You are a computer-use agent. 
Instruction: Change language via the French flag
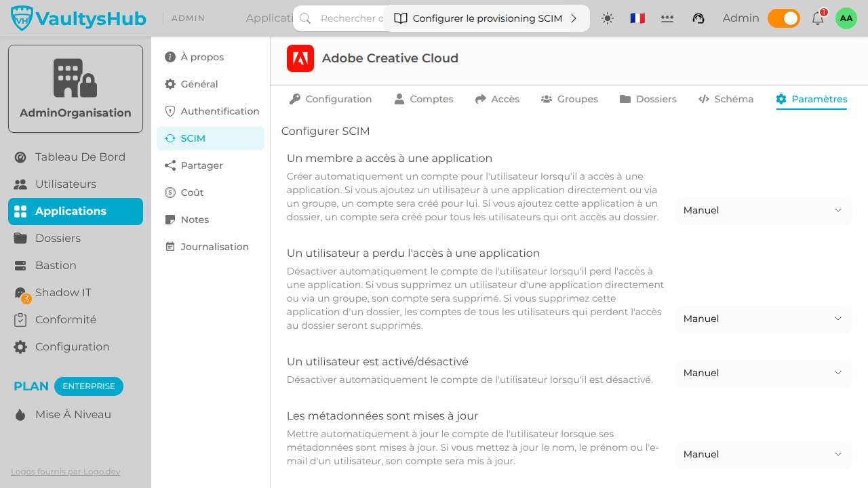tap(637, 18)
